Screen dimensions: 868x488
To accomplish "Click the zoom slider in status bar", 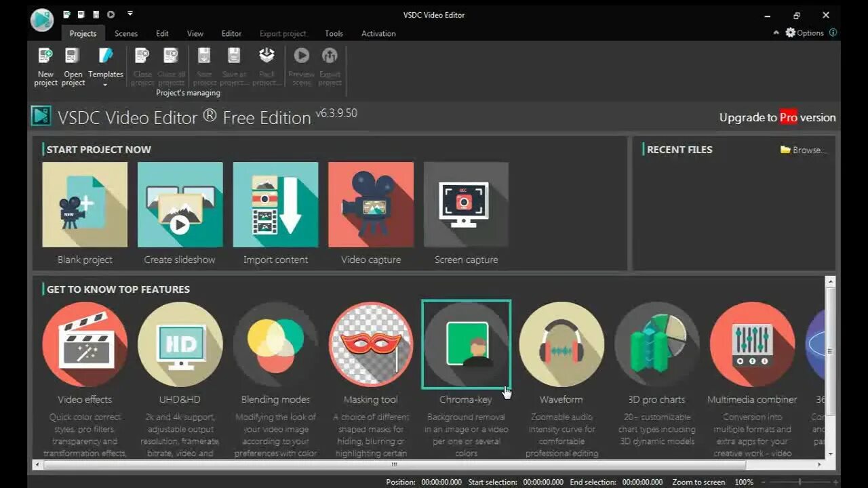I will (x=799, y=482).
